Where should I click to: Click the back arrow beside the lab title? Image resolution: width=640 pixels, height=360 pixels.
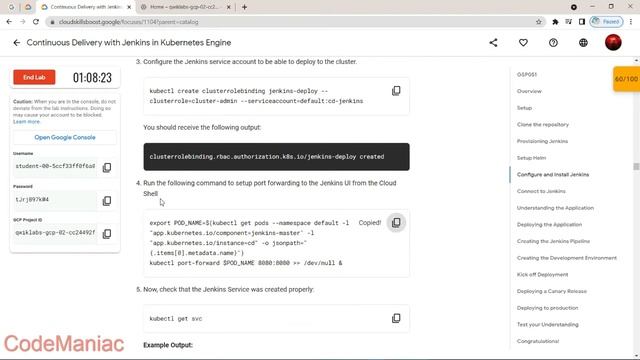point(16,42)
